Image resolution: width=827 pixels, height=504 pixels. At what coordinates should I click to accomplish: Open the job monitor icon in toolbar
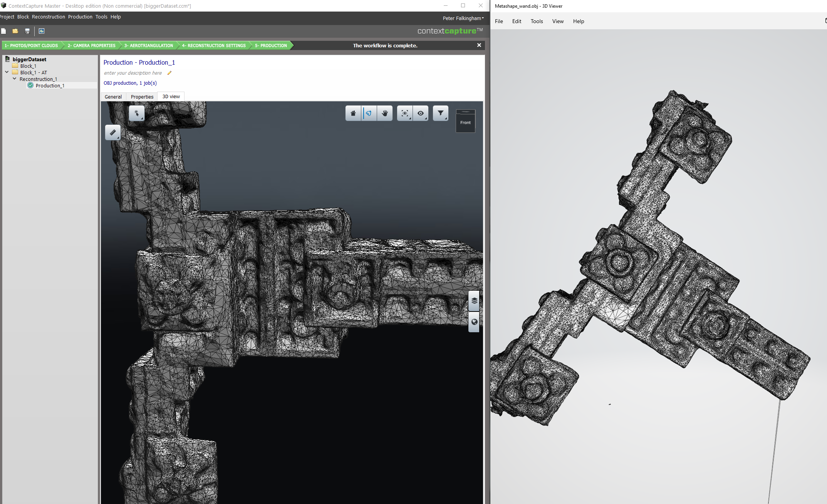[42, 31]
